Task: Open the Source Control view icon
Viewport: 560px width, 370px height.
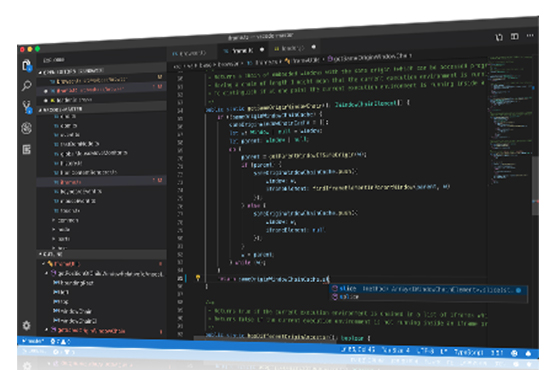Action: click(x=27, y=107)
